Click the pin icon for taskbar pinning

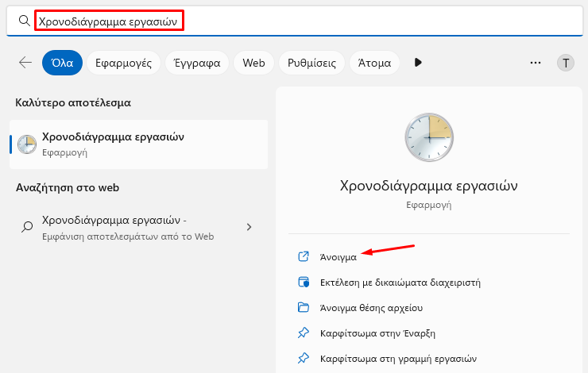tap(303, 358)
